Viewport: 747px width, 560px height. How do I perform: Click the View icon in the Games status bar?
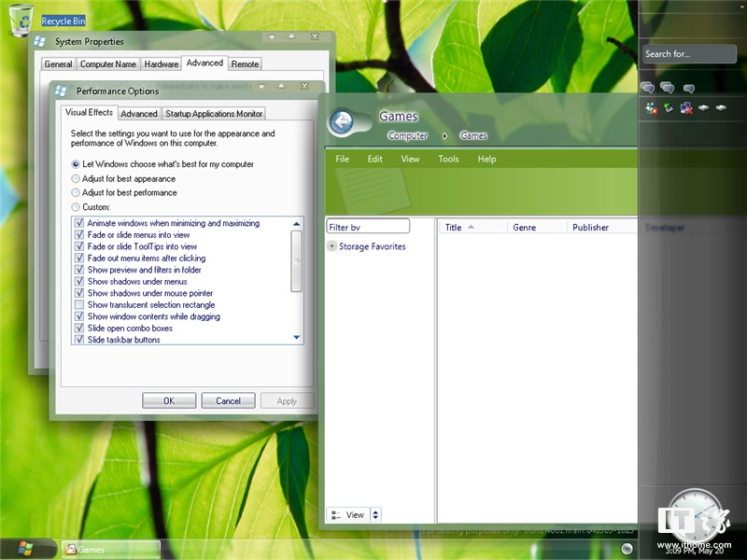point(337,514)
